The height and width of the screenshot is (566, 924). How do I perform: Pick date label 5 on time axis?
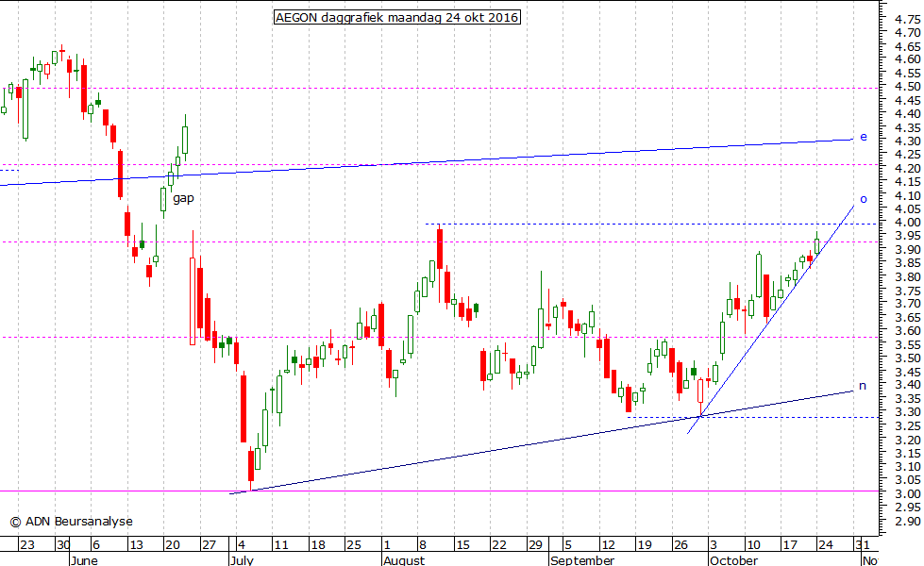pyautogui.click(x=568, y=545)
